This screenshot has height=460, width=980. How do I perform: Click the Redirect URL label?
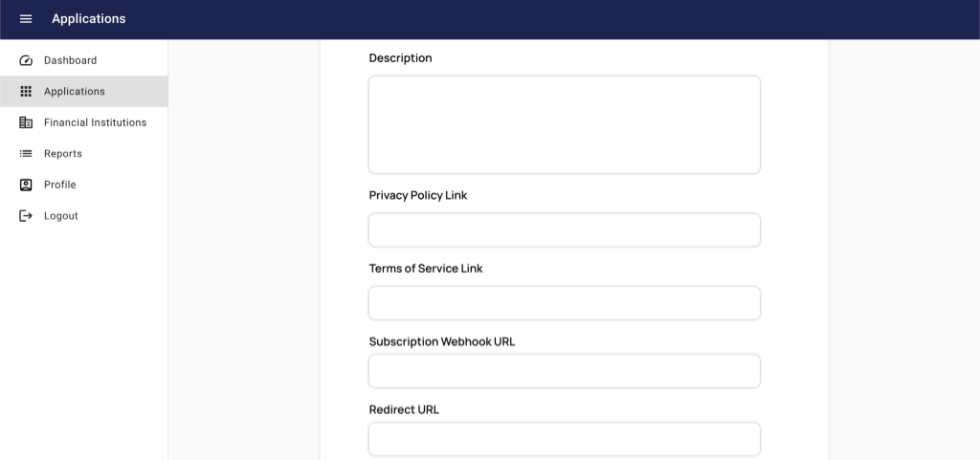point(405,410)
